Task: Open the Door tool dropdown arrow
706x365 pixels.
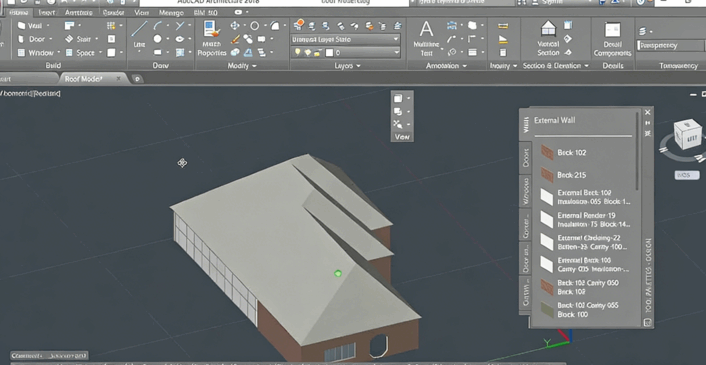Action: click(50, 39)
